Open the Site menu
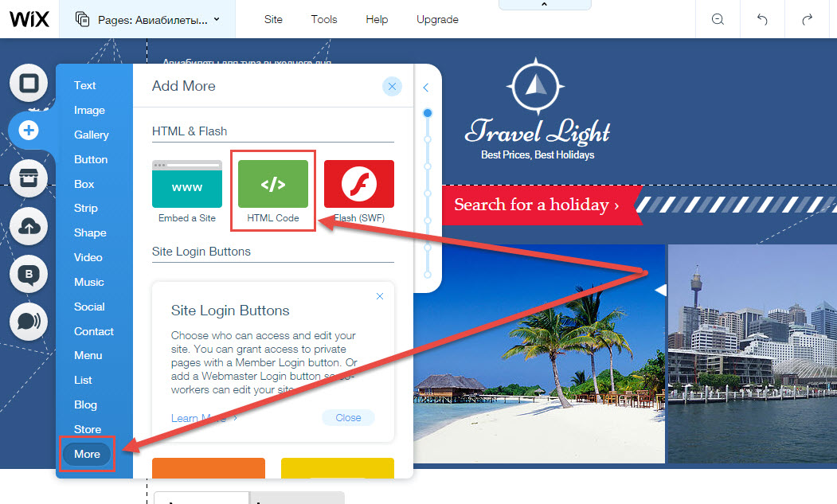Image resolution: width=837 pixels, height=504 pixels. click(273, 20)
